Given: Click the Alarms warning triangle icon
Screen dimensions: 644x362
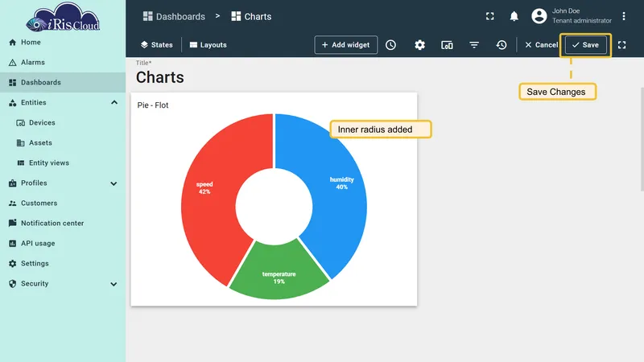Looking at the screenshot, I should [x=12, y=63].
